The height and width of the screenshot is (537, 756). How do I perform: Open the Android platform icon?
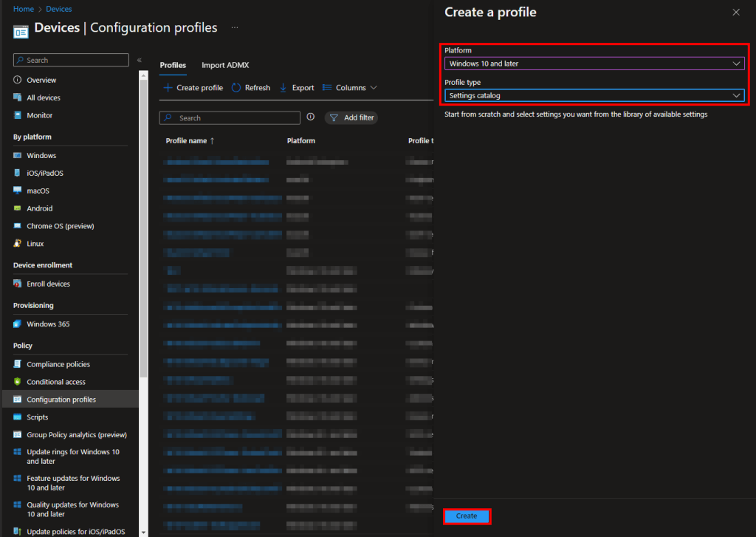pyautogui.click(x=18, y=208)
